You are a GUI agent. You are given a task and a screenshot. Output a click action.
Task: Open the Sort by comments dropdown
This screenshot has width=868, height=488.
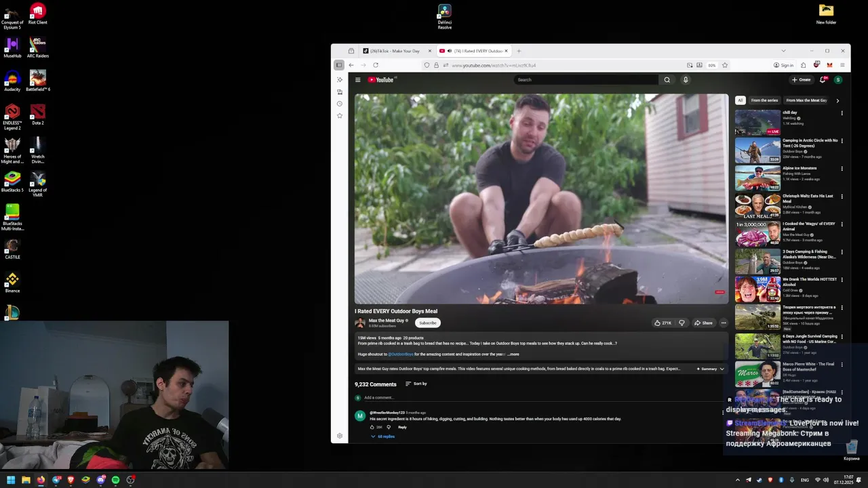tap(416, 384)
